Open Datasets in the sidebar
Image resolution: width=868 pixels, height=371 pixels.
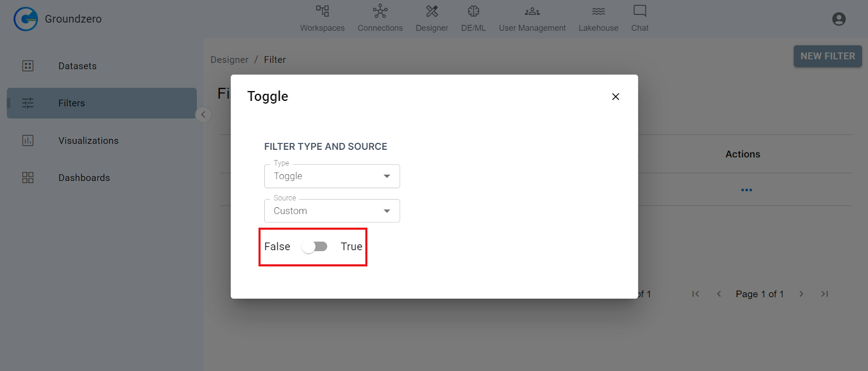77,66
